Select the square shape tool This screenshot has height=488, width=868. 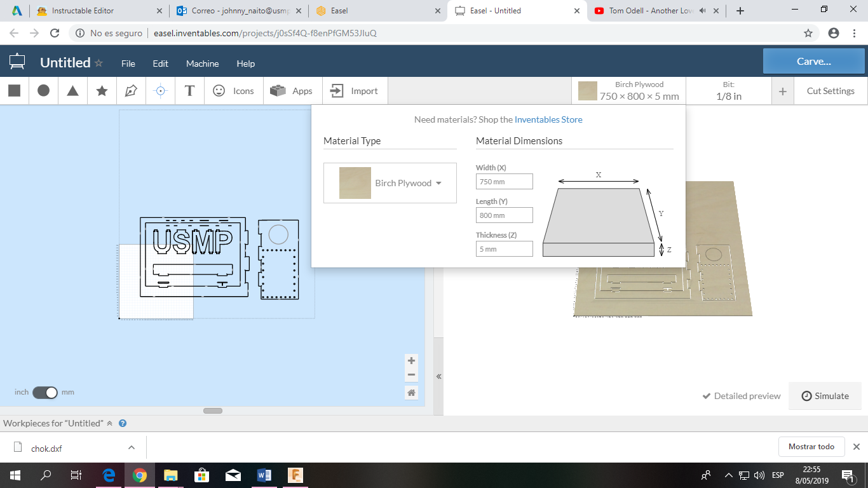pos(14,91)
